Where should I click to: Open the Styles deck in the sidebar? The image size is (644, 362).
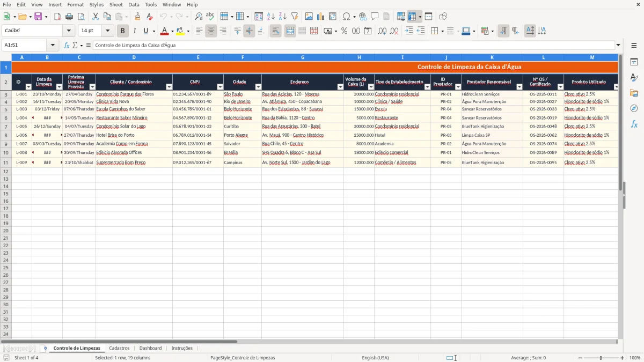(634, 78)
